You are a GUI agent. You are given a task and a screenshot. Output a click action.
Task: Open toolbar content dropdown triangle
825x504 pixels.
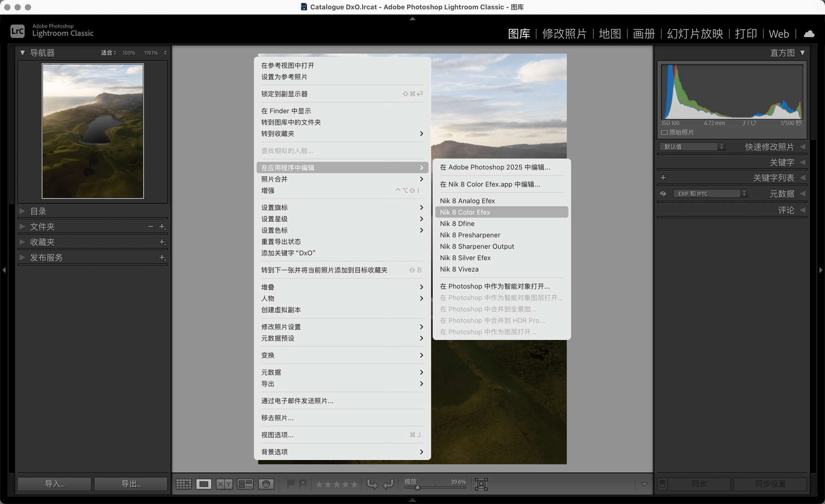(x=644, y=484)
